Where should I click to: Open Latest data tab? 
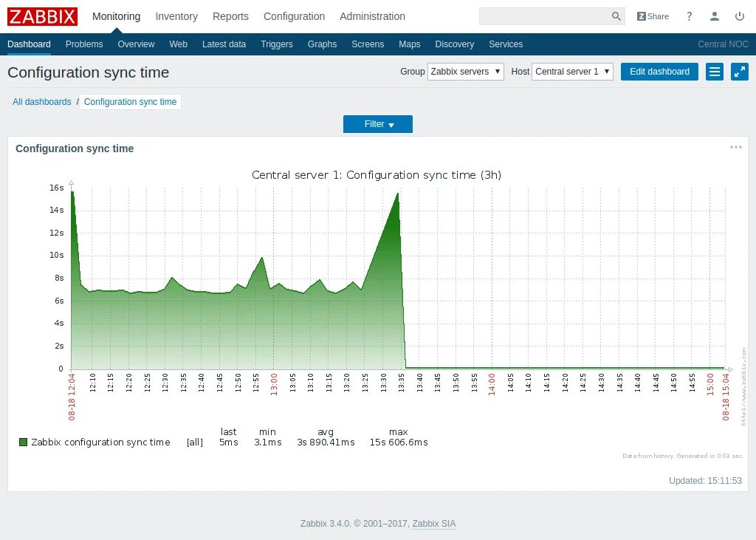tap(224, 44)
